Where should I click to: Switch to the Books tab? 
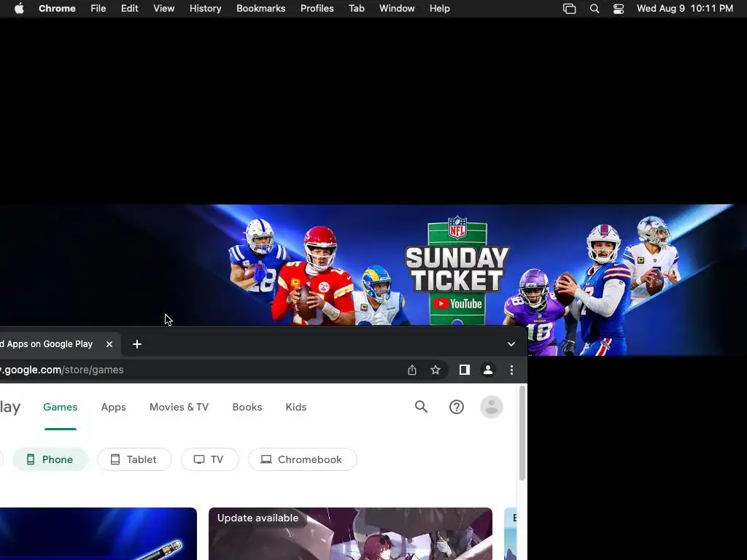[x=247, y=407]
